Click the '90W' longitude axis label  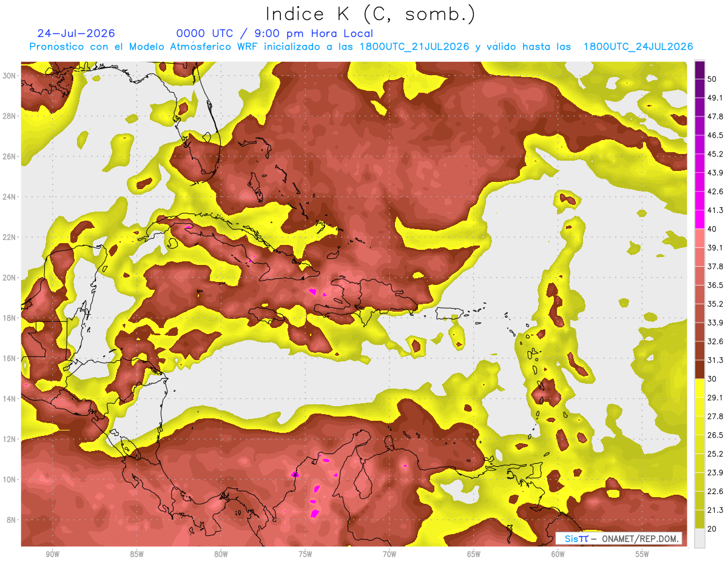[x=52, y=554]
